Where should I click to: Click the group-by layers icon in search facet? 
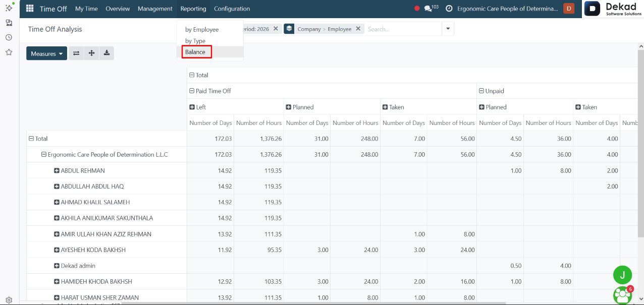click(x=289, y=29)
